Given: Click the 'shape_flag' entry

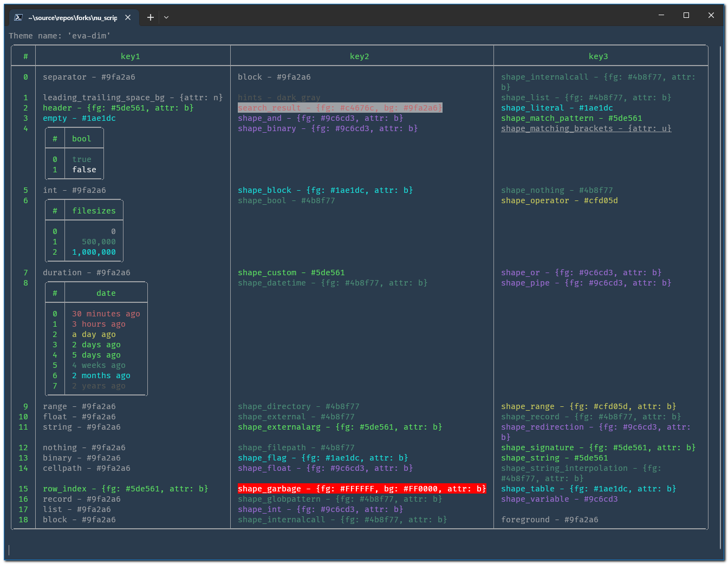Looking at the screenshot, I should click(x=323, y=458).
